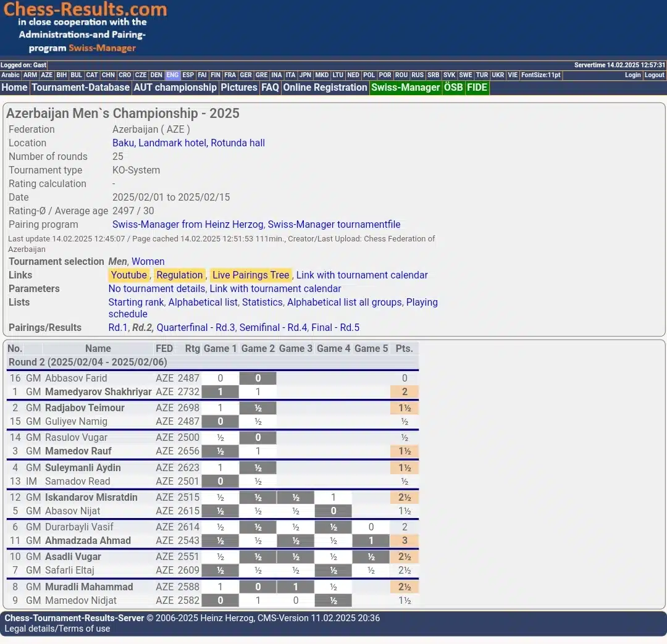Open the Youtube highlighted link
This screenshot has width=667, height=644.
click(x=129, y=275)
